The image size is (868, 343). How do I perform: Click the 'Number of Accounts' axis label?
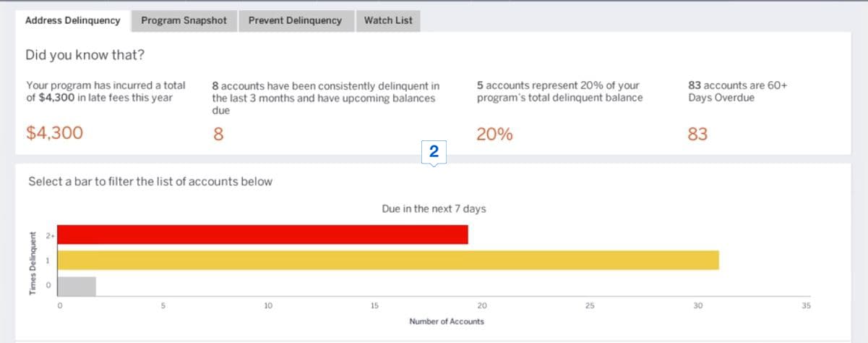click(x=447, y=321)
